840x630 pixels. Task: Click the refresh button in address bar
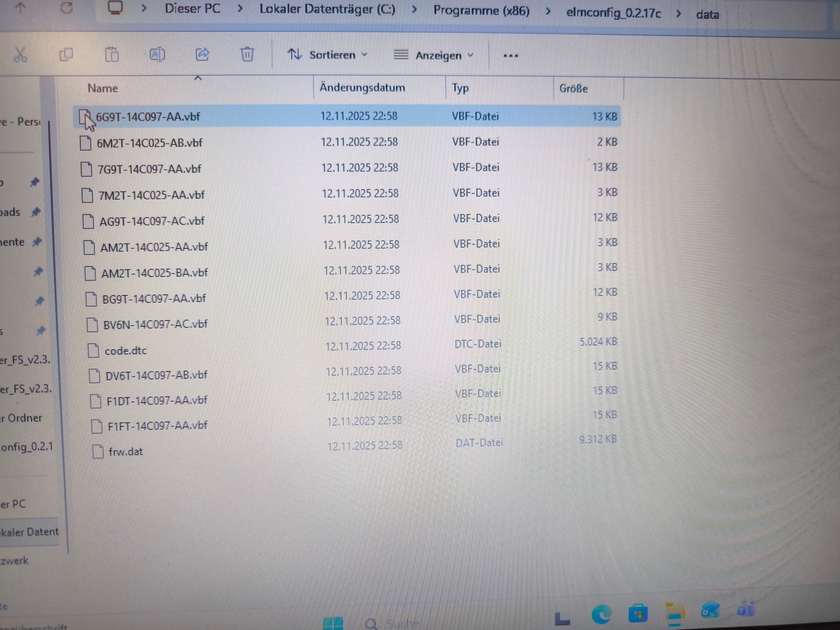click(x=67, y=7)
